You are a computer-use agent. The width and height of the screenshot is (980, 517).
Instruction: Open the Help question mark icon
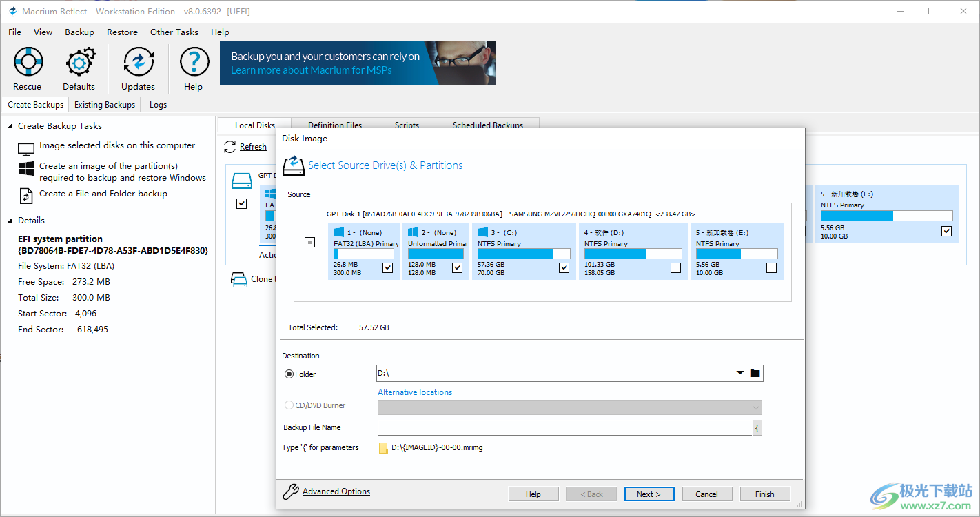click(x=194, y=61)
